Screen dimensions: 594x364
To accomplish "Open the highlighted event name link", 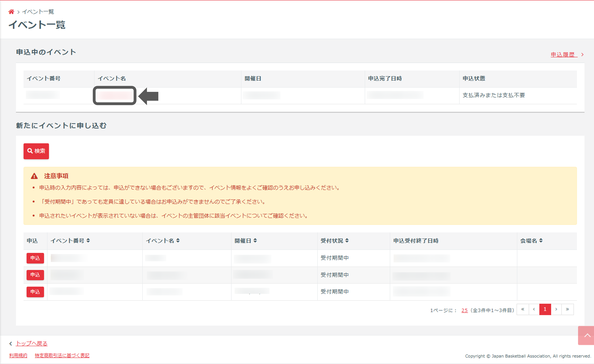I will click(x=115, y=95).
